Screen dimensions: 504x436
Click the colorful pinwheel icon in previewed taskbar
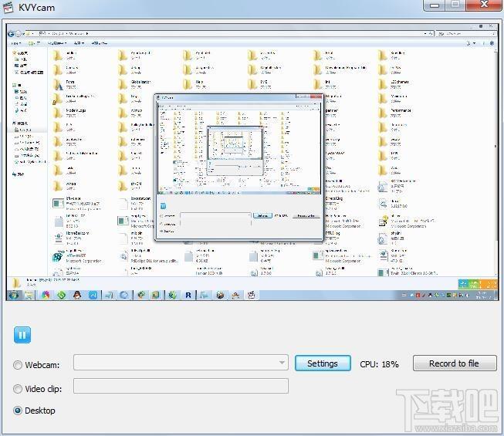(46, 295)
